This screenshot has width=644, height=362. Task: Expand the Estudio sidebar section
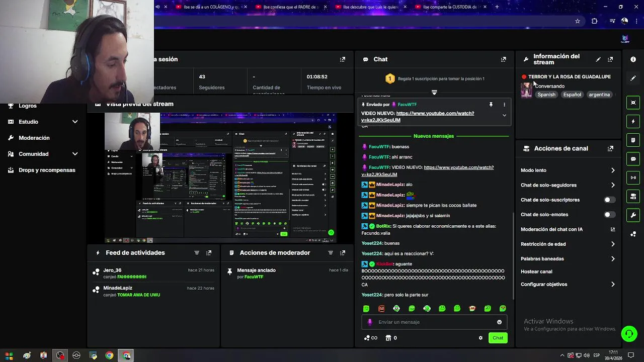point(75,122)
